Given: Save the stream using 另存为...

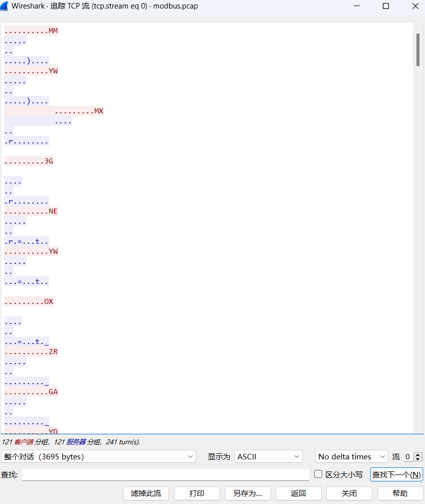Looking at the screenshot, I should point(247,493).
